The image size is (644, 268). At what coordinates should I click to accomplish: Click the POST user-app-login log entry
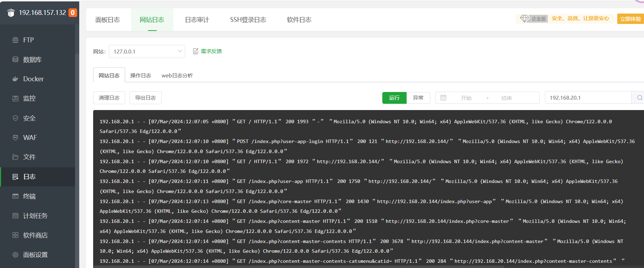(x=367, y=146)
